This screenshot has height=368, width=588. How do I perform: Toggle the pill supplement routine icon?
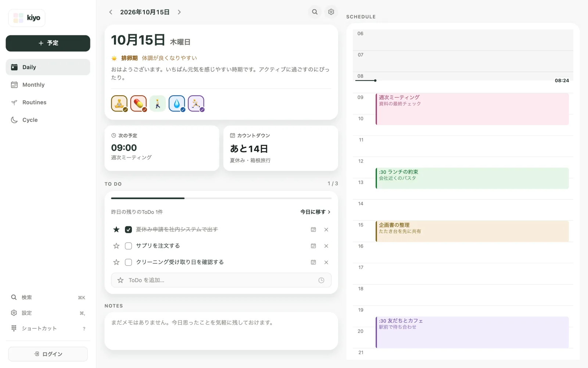[139, 103]
